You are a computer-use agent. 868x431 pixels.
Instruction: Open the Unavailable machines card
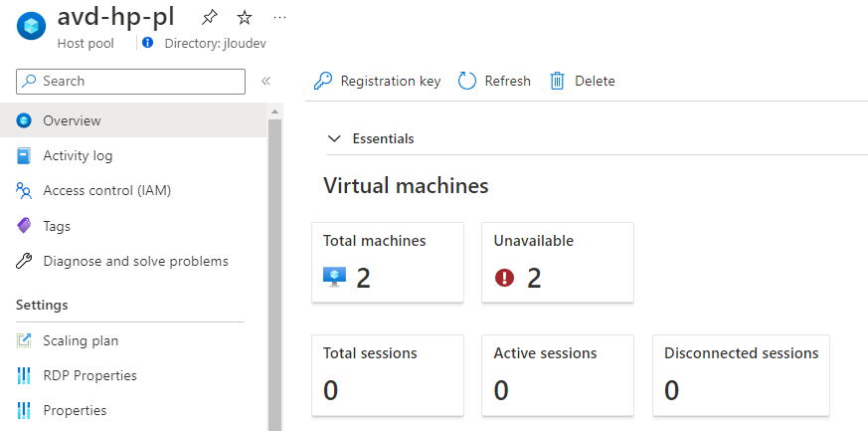point(558,263)
